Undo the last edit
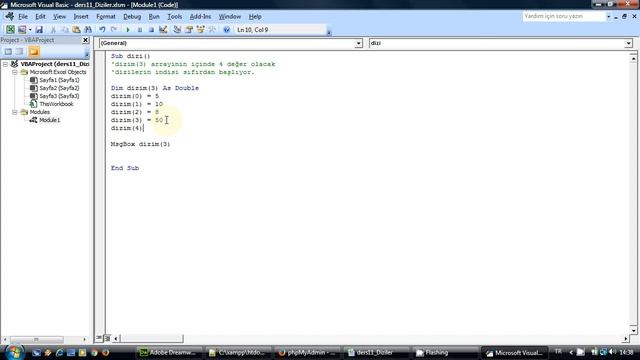640x360 pixels. [102, 29]
